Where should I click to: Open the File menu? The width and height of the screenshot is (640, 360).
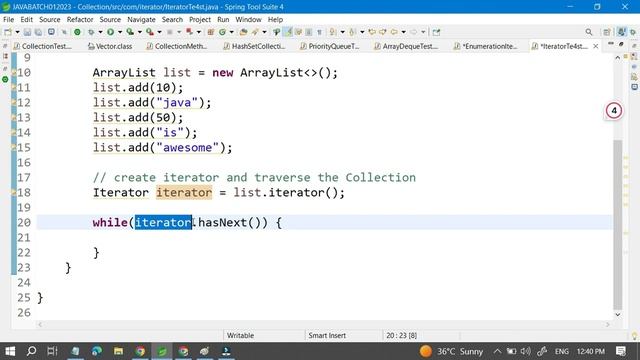pyautogui.click(x=8, y=20)
